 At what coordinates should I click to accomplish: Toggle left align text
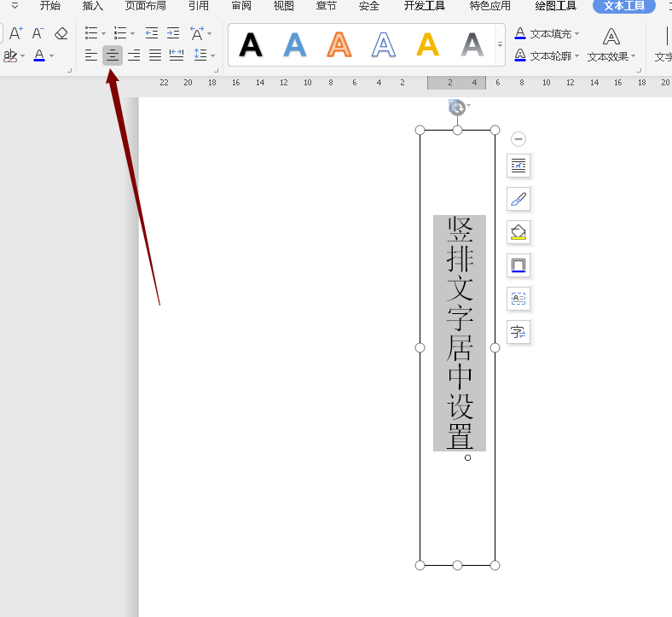click(x=91, y=55)
